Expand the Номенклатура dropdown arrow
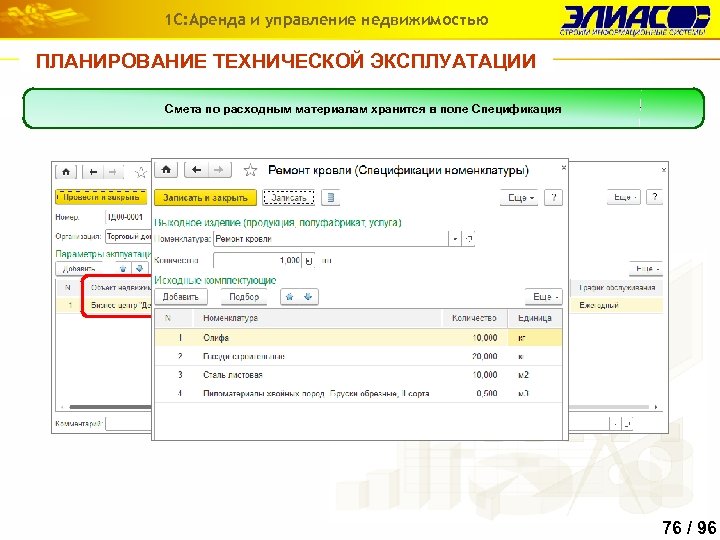The image size is (720, 540). (455, 239)
